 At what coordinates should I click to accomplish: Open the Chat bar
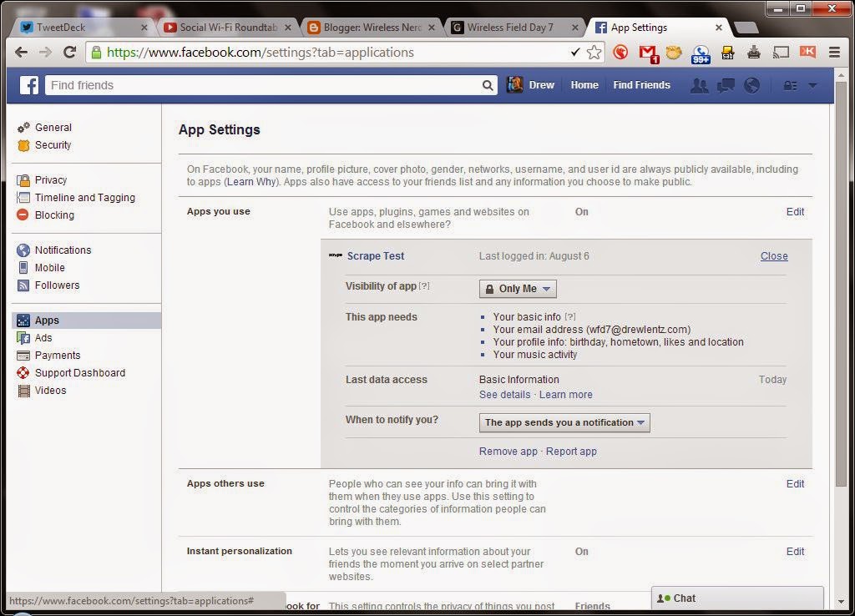737,598
